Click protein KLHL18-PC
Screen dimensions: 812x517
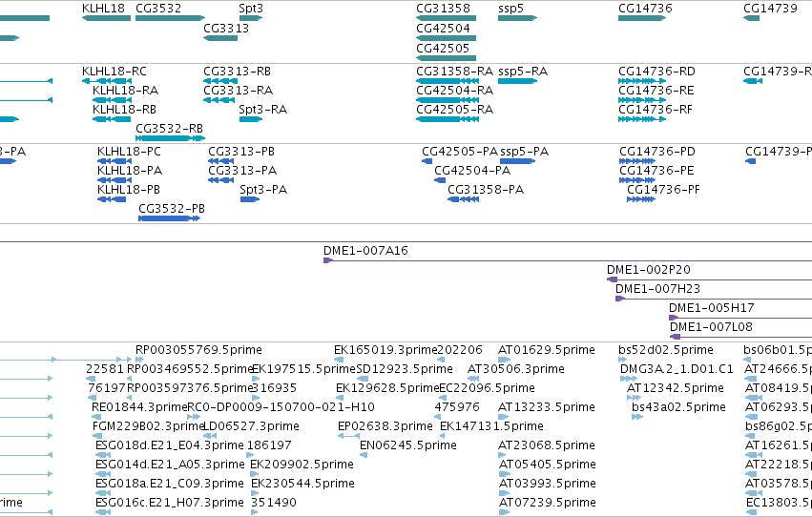[115, 161]
